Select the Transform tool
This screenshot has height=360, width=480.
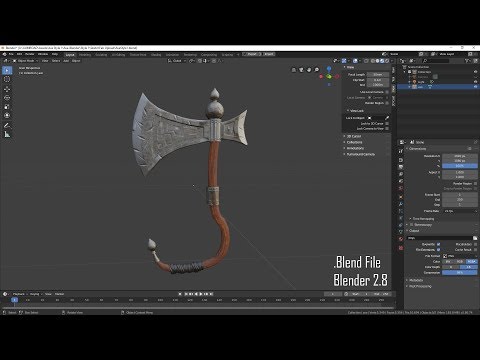[7, 116]
